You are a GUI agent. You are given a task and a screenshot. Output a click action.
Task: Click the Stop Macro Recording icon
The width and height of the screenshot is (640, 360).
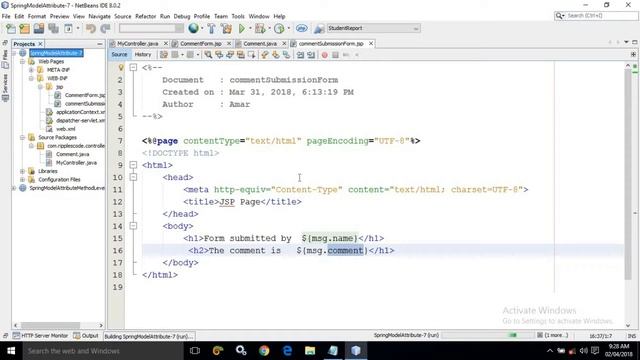coord(335,55)
